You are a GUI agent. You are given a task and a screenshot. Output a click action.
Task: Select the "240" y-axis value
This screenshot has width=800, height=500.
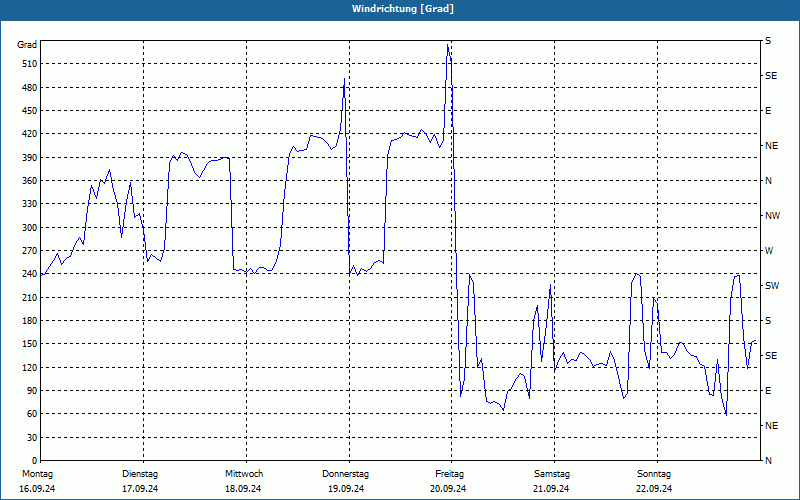30,274
